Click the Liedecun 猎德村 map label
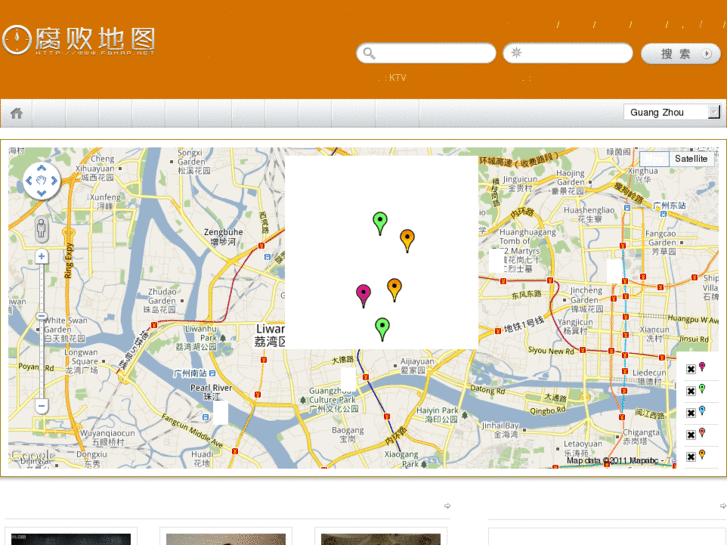Image resolution: width=727 pixels, height=545 pixels. pyautogui.click(x=650, y=377)
